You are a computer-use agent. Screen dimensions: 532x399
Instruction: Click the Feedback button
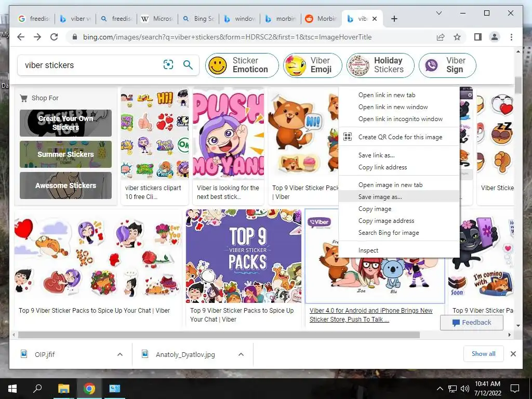pos(472,322)
